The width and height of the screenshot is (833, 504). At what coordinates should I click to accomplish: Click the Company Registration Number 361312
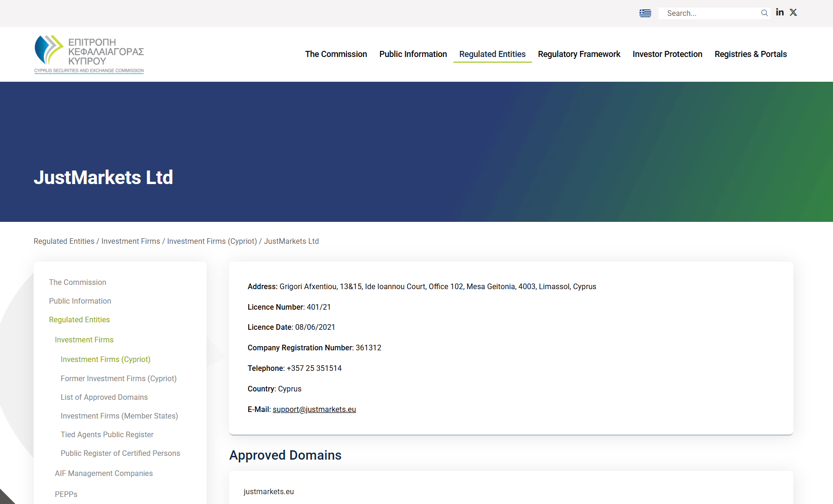(x=368, y=348)
